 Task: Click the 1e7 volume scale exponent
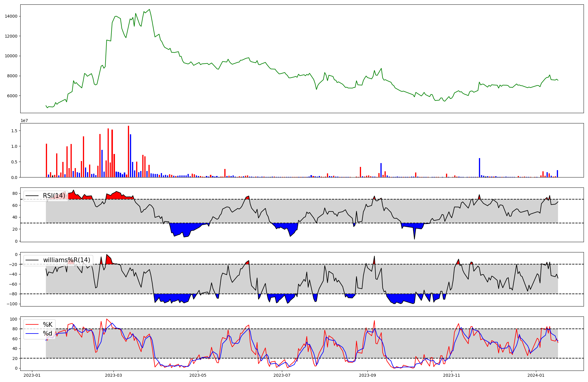tap(24, 120)
